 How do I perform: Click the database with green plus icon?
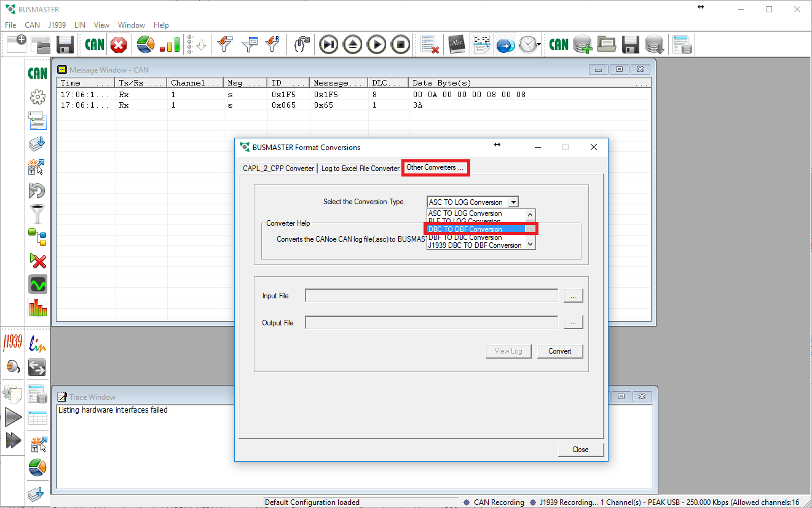(583, 44)
